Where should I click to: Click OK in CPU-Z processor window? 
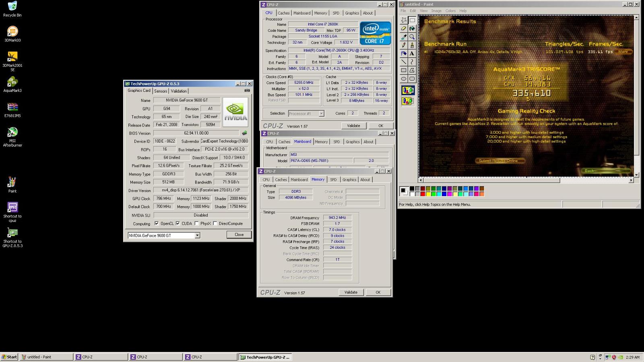tap(380, 126)
